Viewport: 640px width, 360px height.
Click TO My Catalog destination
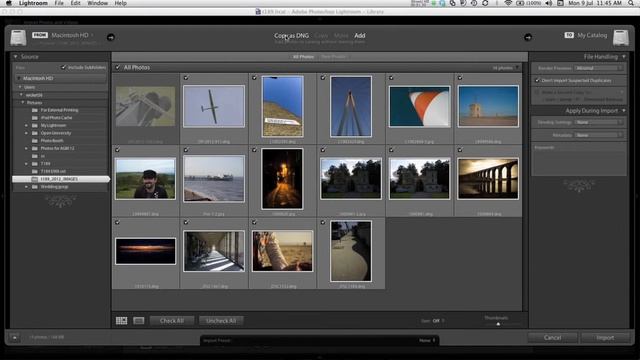tap(586, 36)
